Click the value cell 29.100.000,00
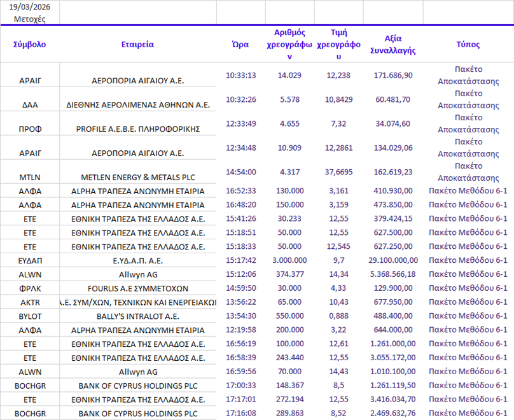 (393, 260)
